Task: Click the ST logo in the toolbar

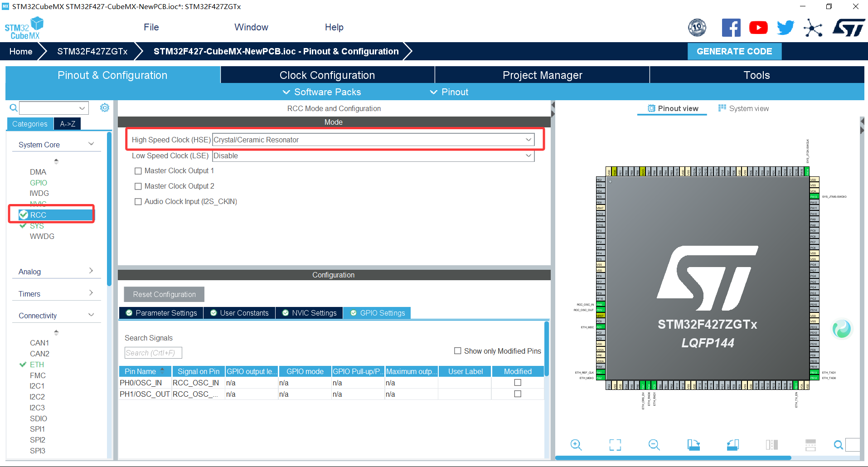Action: [849, 27]
